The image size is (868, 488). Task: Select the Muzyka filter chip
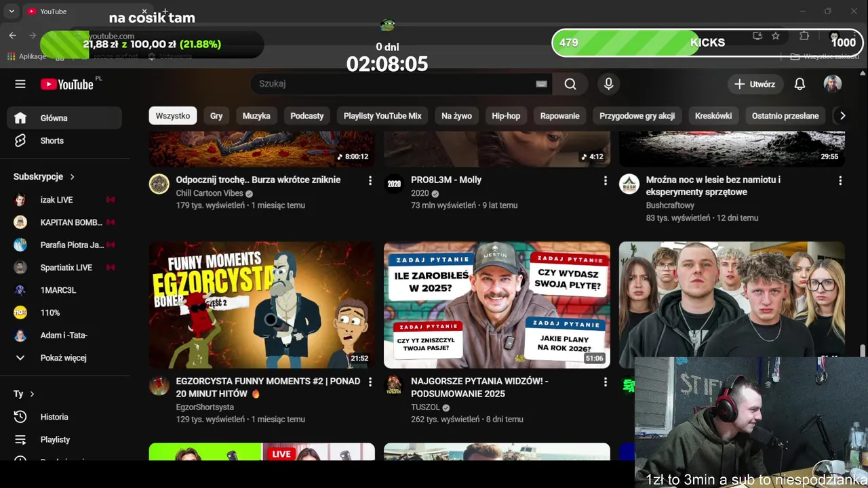coord(256,116)
